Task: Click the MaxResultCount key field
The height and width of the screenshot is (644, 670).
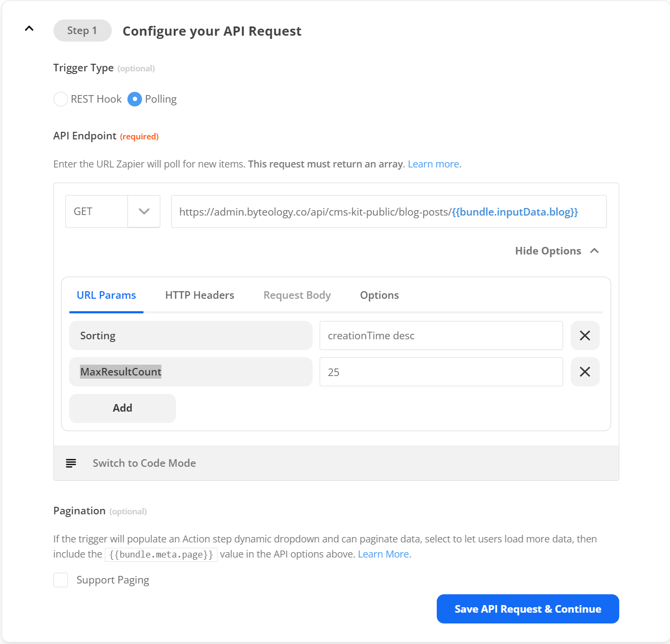Action: [x=191, y=372]
